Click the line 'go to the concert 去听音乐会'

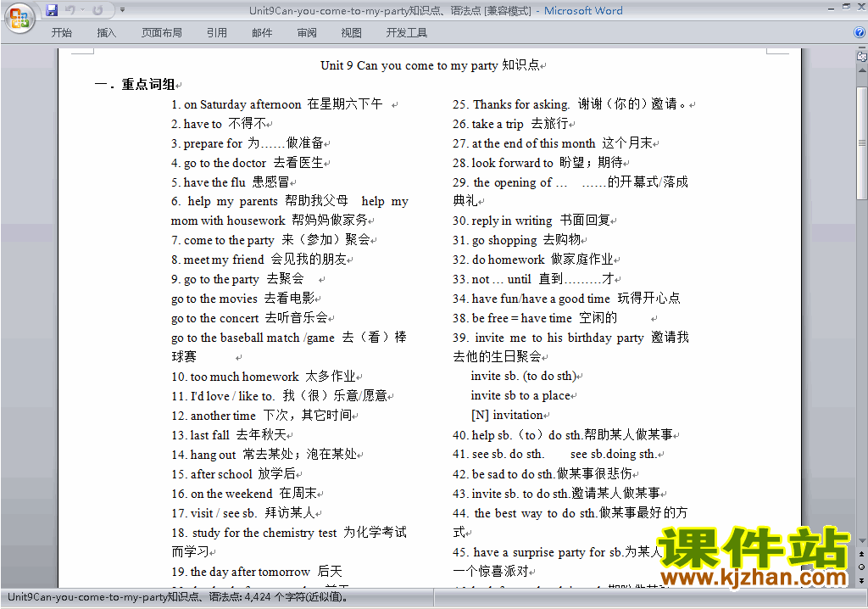pos(249,317)
